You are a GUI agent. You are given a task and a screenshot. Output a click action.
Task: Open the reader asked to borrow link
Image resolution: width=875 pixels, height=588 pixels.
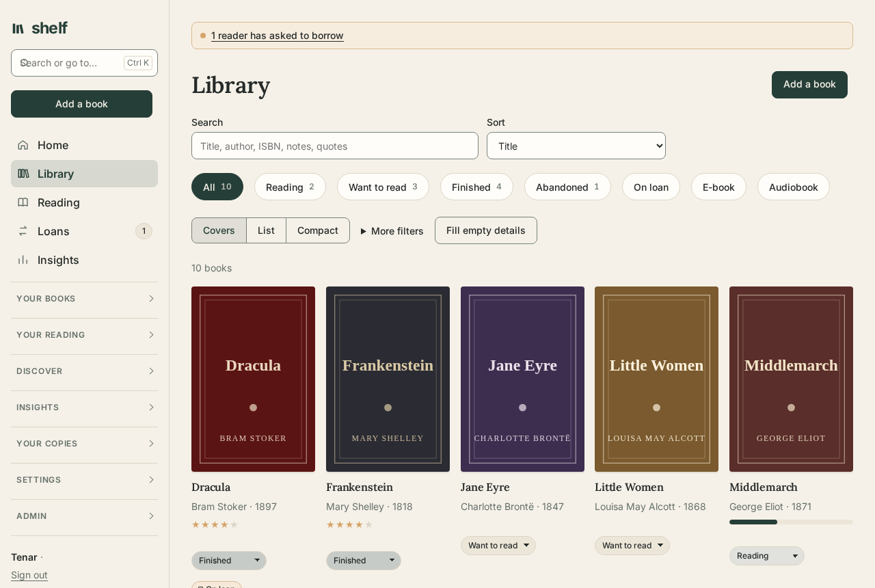pyautogui.click(x=278, y=36)
